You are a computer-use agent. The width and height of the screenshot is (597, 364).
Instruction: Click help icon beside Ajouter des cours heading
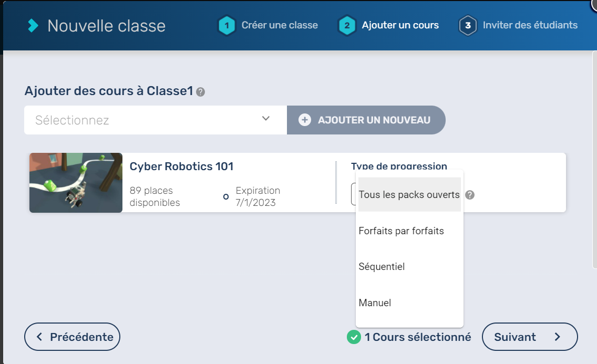(200, 92)
